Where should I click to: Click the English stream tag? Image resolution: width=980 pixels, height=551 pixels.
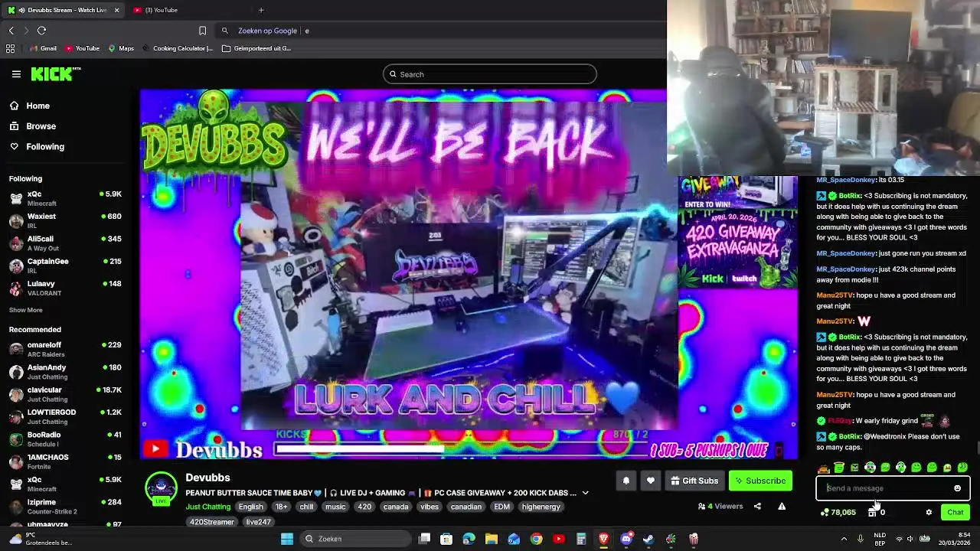tap(250, 507)
